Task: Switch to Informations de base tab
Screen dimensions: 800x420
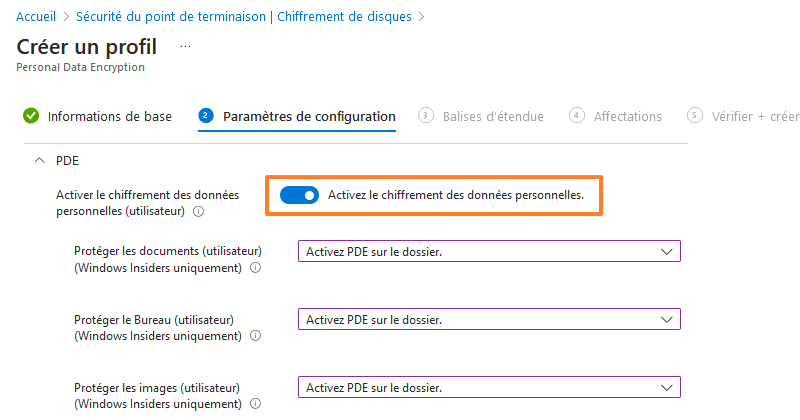Action: tap(110, 117)
